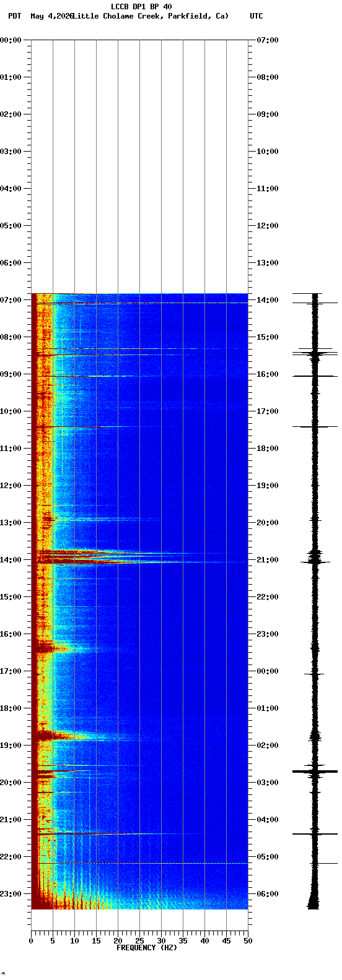Viewport: 342px width, 980px height.
Task: Click the '15' frequency tick label
Action: (x=96, y=941)
